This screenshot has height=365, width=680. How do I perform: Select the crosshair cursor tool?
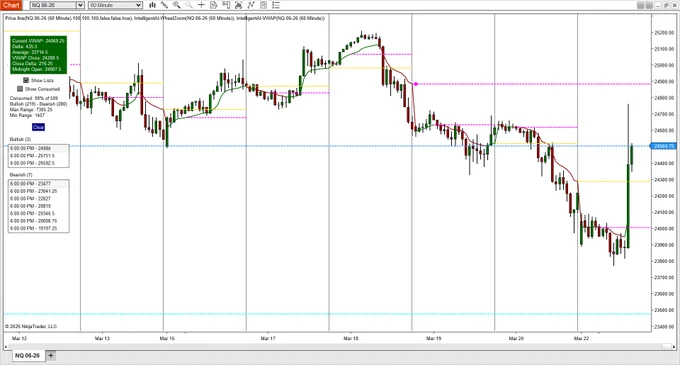[x=201, y=5]
